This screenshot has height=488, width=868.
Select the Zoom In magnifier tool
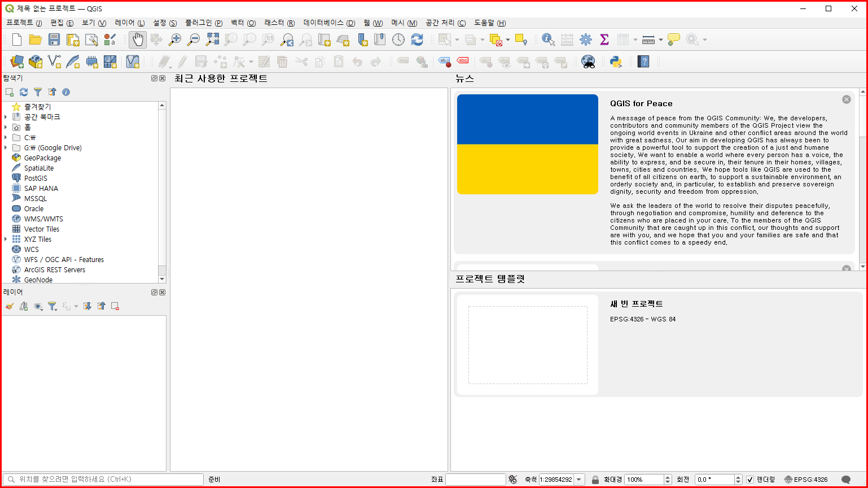[175, 40]
